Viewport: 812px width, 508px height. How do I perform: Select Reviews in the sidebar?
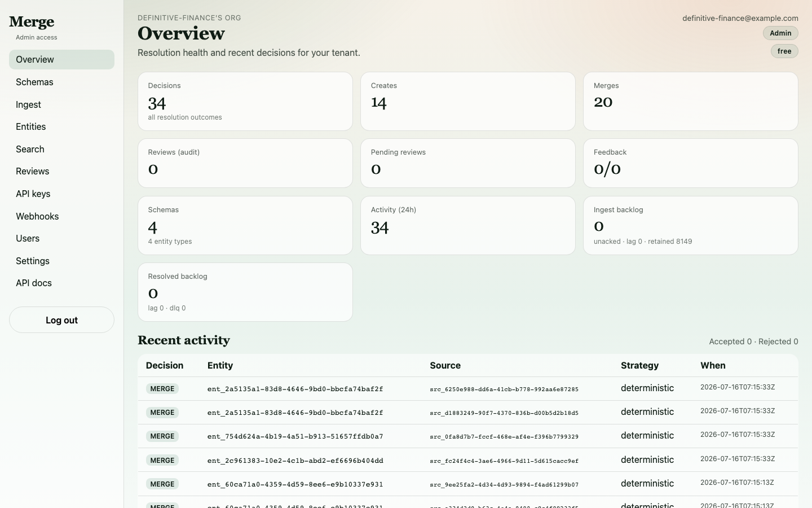click(x=61, y=171)
